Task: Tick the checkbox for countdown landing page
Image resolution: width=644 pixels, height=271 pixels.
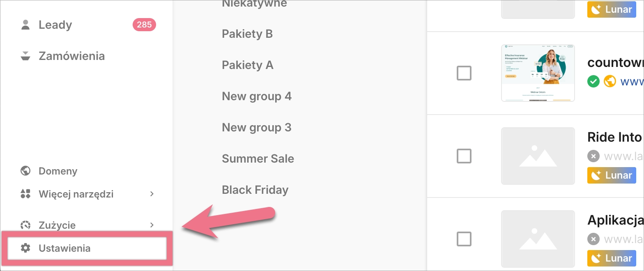Action: pos(464,73)
